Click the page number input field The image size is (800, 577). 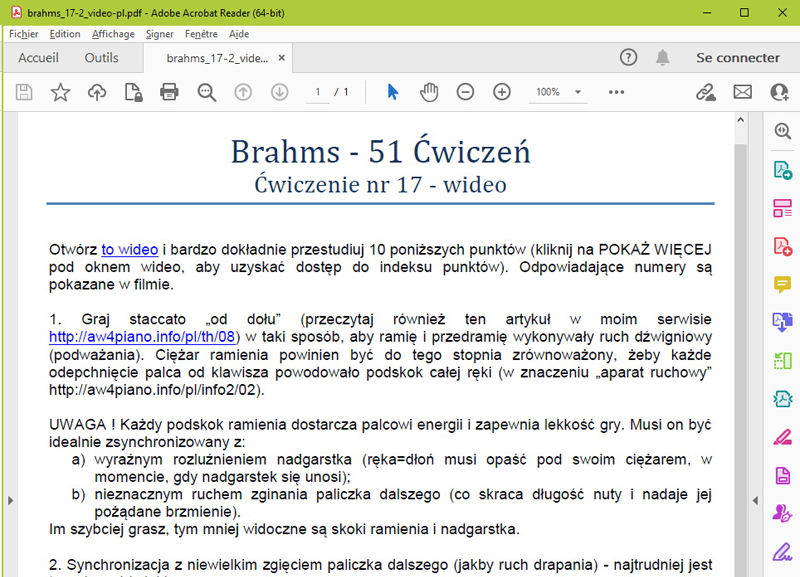(x=318, y=92)
